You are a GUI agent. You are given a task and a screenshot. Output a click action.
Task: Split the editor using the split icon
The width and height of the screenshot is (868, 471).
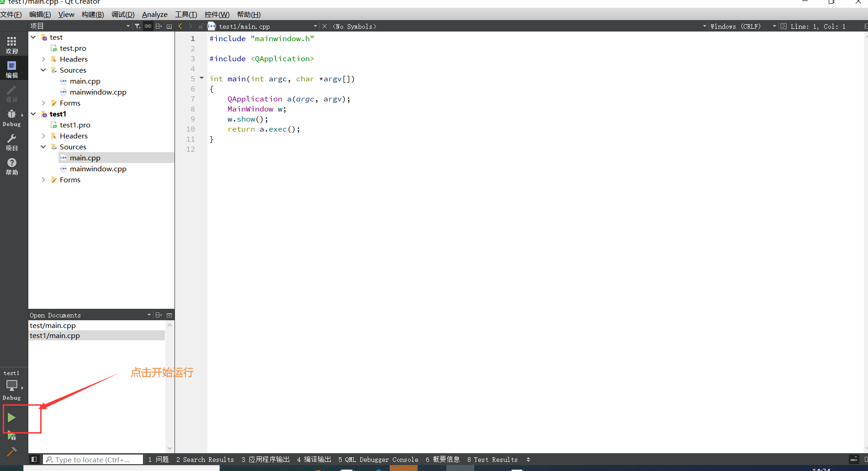coord(159,26)
